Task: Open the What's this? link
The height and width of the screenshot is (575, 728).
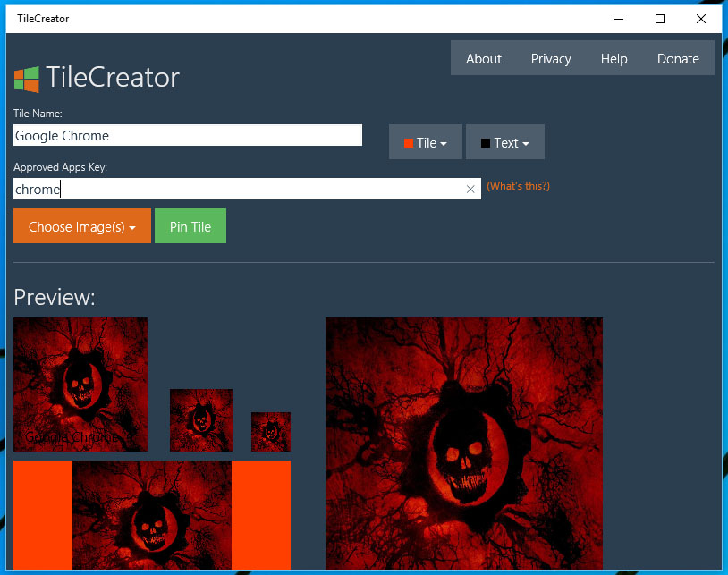Action: click(x=518, y=186)
